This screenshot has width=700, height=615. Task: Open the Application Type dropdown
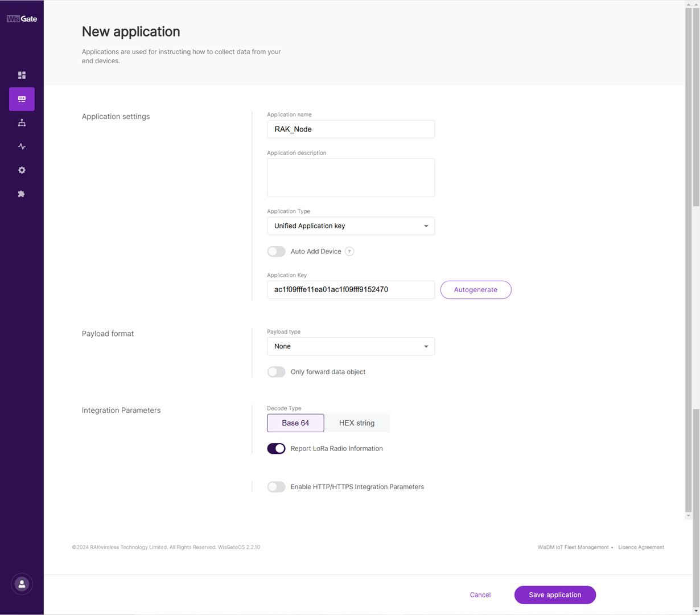[x=351, y=226]
